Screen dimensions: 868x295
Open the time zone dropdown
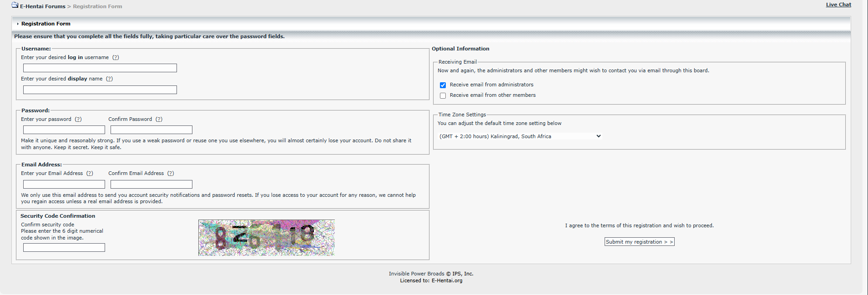coord(520,136)
